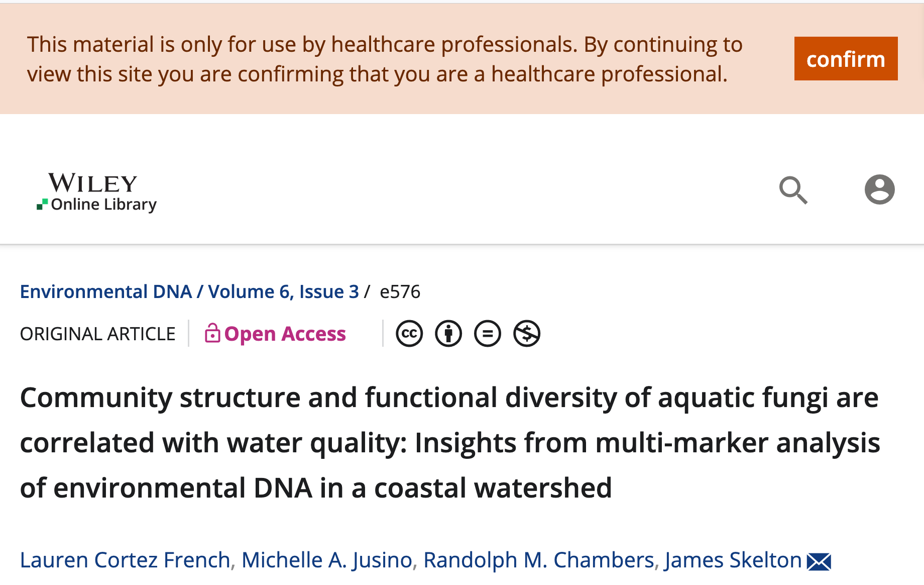Click the ORIGINAL ARTICLE label
This screenshot has width=924, height=585.
[98, 334]
